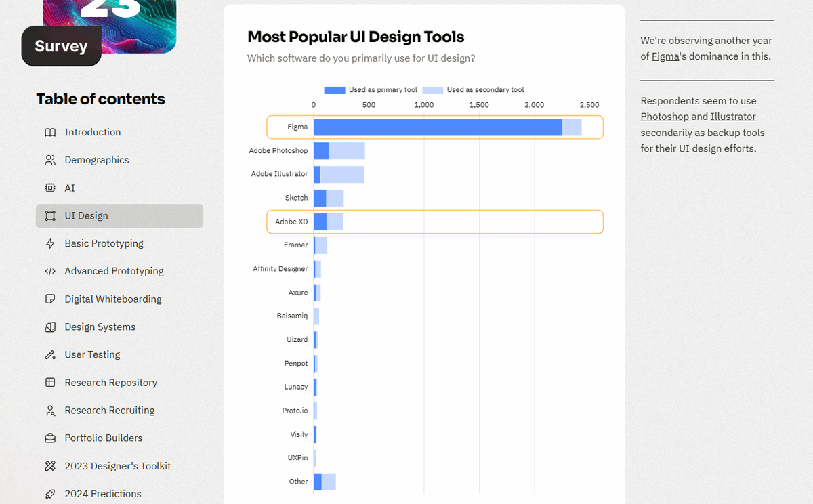Click Adobe Illustrator's secondary-use bar segment

(x=342, y=174)
